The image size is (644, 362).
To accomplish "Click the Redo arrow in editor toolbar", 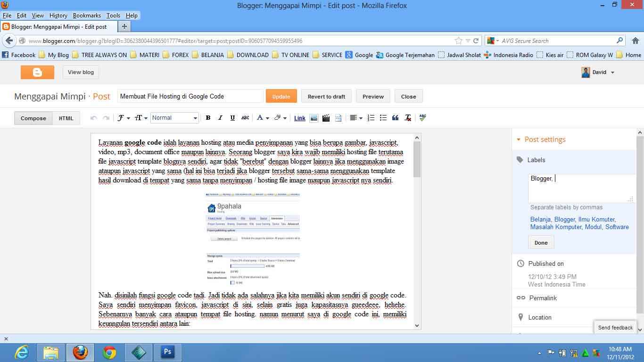I will point(106,118).
